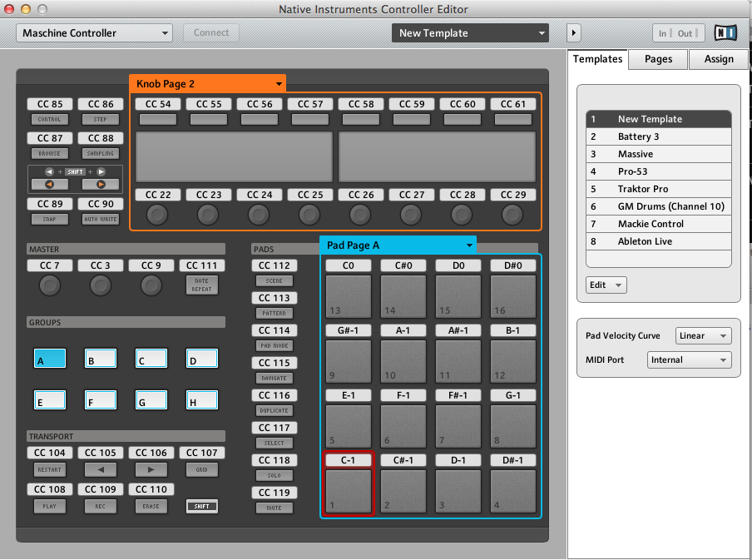Click the Native Instruments NI logo icon

(x=725, y=32)
